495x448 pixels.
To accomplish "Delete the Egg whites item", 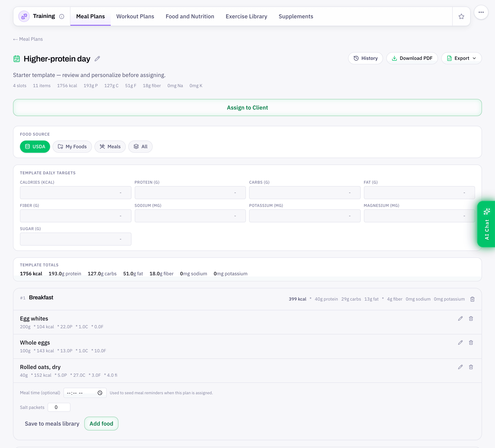I will [471, 318].
